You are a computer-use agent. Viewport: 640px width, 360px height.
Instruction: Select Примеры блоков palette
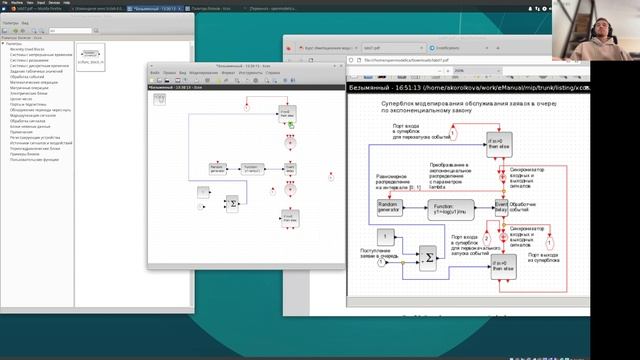(24, 154)
